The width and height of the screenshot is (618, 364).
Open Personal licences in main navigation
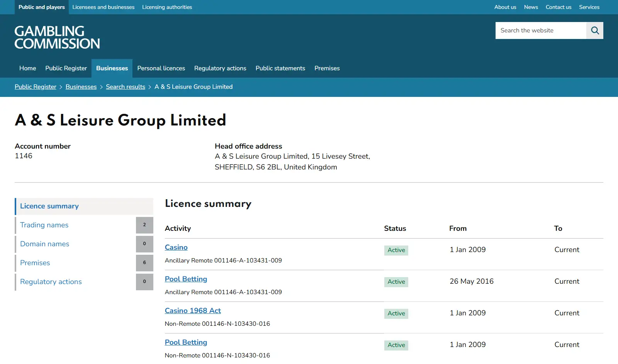161,68
